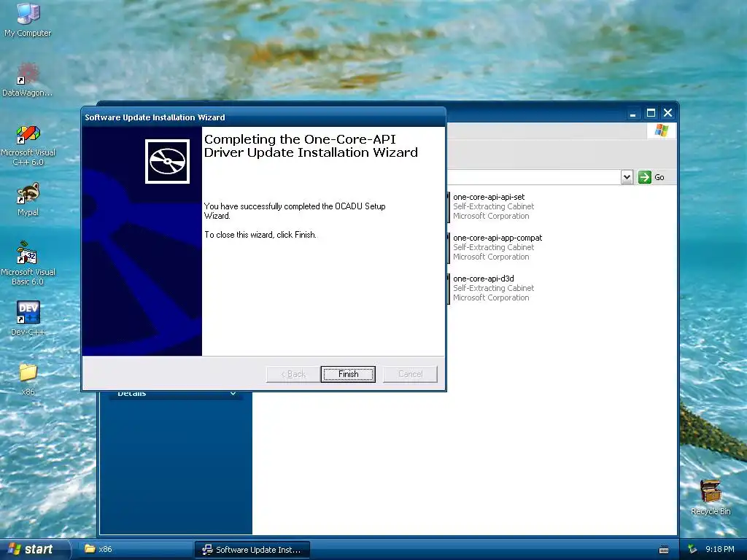Select the Recycle Bin icon
This screenshot has height=560, width=747.
(x=711, y=497)
